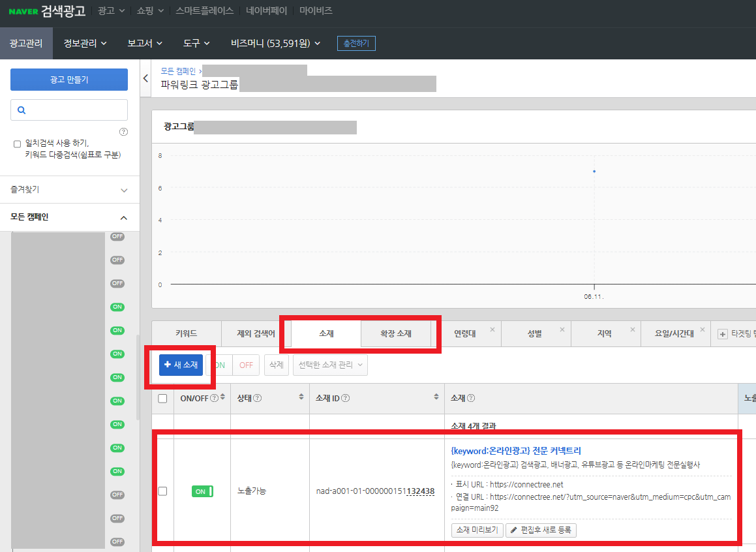756x552 pixels.
Task: Switch to the 확장 소재 tab
Action: [396, 333]
